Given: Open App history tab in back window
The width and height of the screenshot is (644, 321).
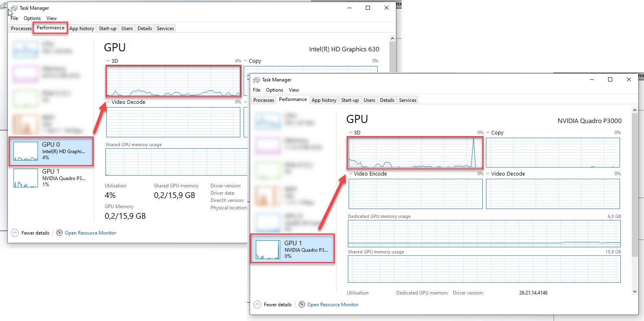Looking at the screenshot, I should (x=81, y=29).
